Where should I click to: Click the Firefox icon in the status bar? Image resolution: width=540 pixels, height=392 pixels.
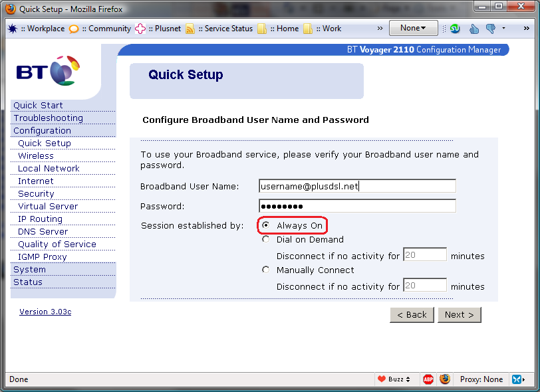click(x=445, y=379)
